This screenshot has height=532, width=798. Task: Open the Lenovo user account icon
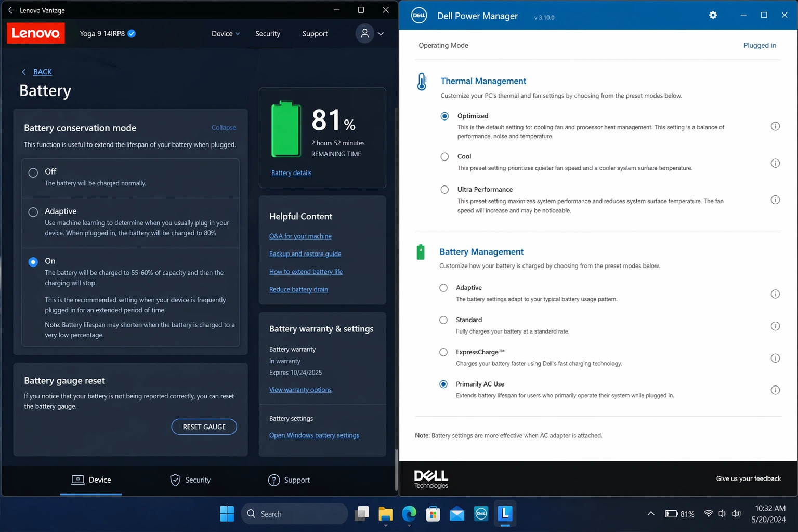pos(365,34)
